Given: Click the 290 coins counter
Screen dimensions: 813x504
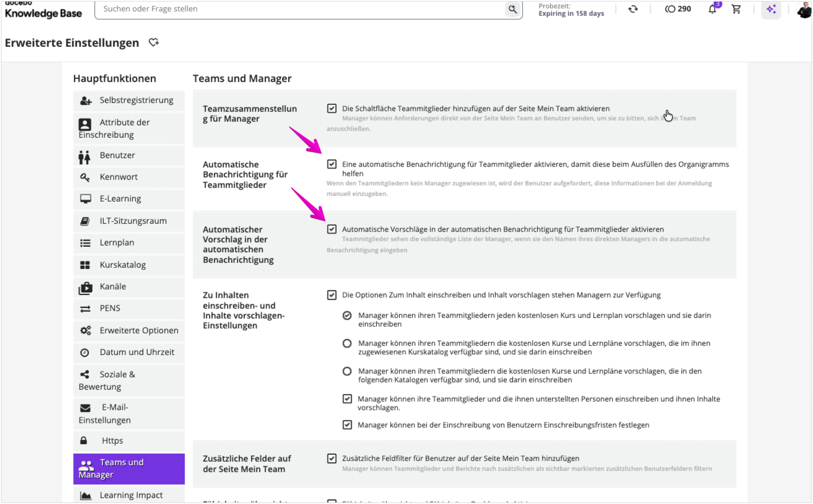Looking at the screenshot, I should 678,9.
